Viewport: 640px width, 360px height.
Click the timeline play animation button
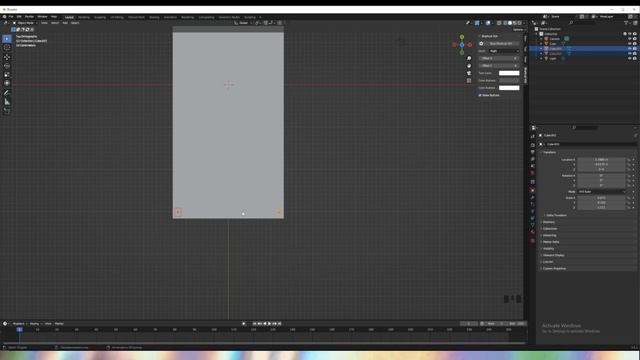[x=269, y=324]
